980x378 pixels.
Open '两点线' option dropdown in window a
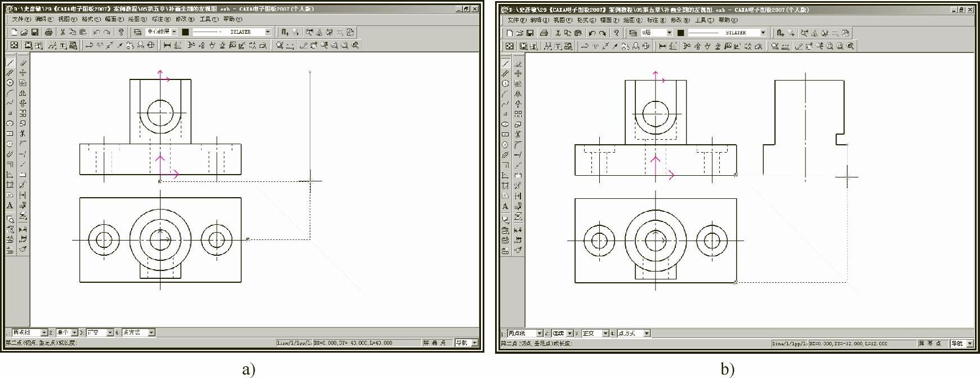pyautogui.click(x=30, y=332)
